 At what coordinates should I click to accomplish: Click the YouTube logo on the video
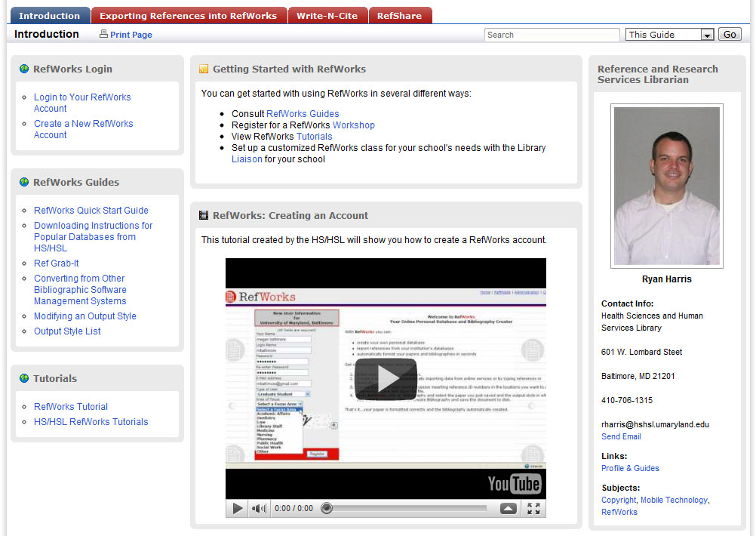tap(514, 483)
